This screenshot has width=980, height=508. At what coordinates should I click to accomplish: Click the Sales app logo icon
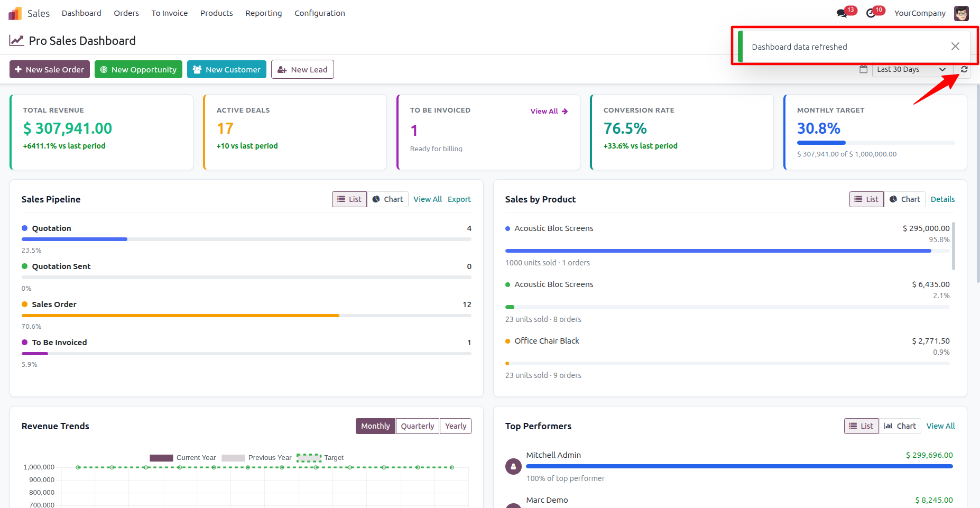pos(15,13)
